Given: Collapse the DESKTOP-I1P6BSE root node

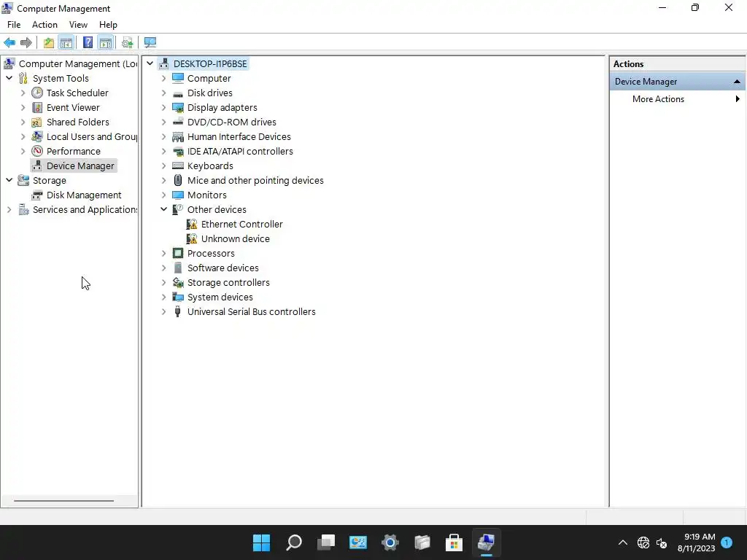Looking at the screenshot, I should coord(150,63).
